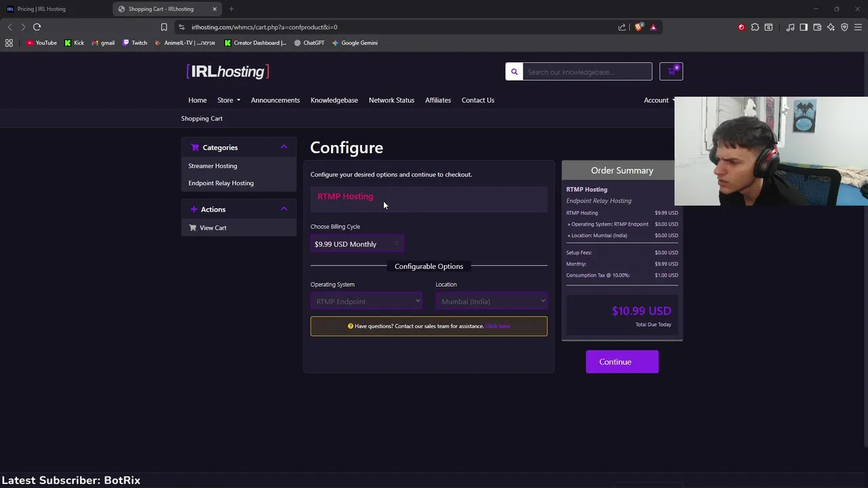Open the Brave VPN shield icon
This screenshot has width=868, height=488.
[x=844, y=27]
